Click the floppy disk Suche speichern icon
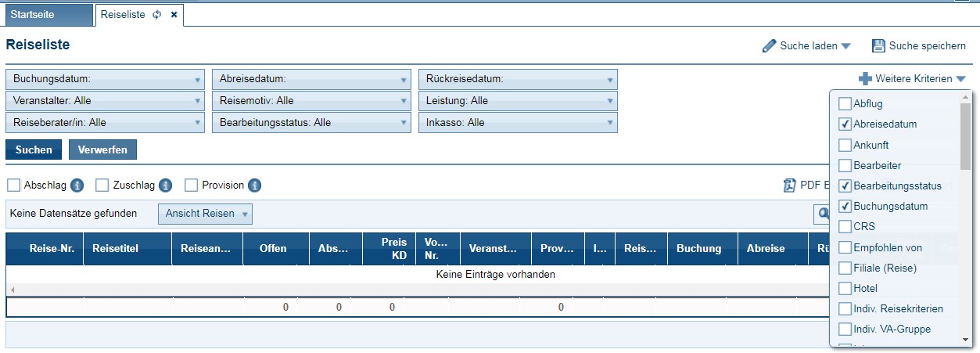Image resolution: width=980 pixels, height=353 pixels. (x=878, y=46)
